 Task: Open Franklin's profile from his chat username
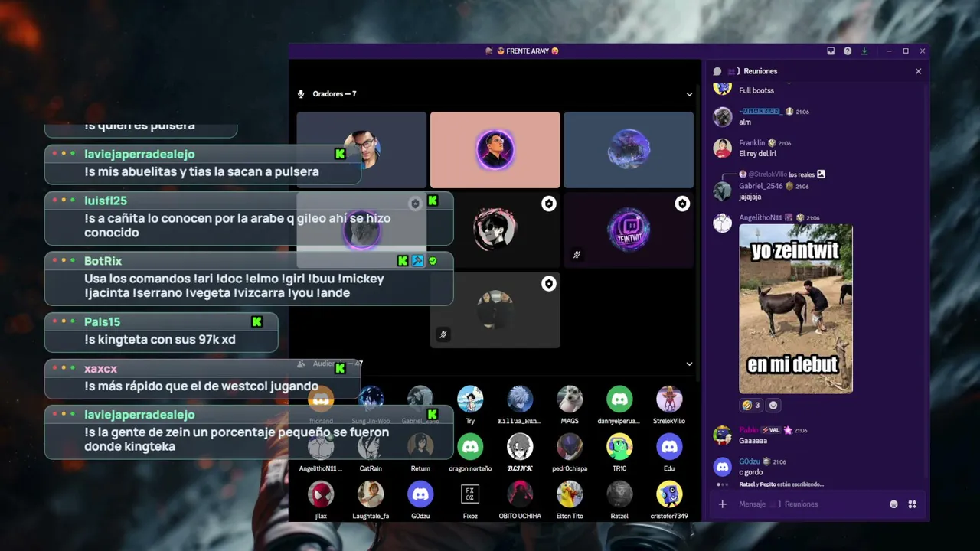tap(752, 143)
